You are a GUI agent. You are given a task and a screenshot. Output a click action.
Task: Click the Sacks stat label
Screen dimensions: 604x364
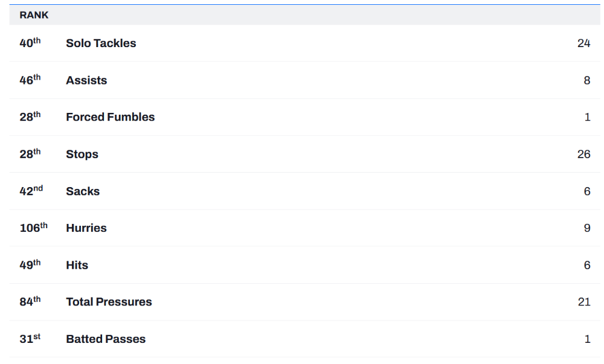pos(83,191)
